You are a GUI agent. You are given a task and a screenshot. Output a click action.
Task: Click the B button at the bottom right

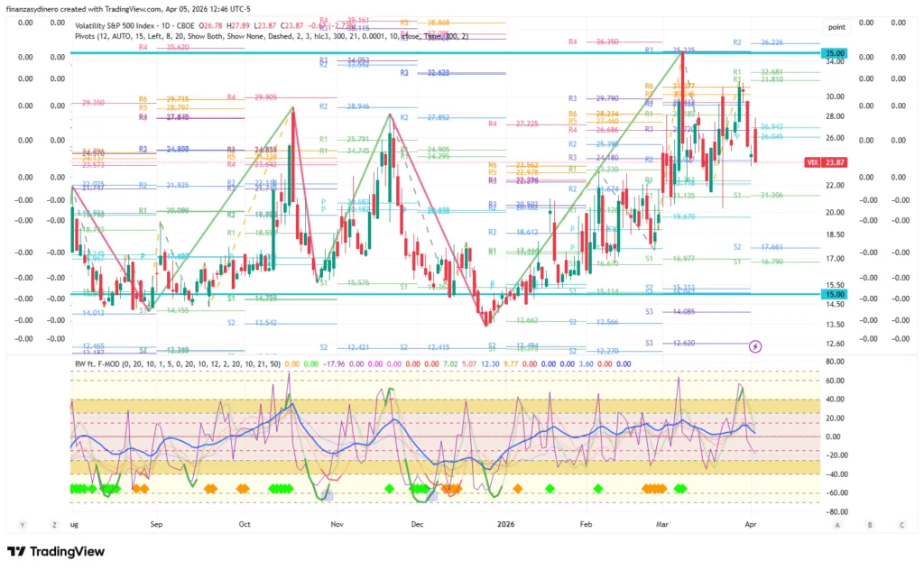pyautogui.click(x=870, y=524)
